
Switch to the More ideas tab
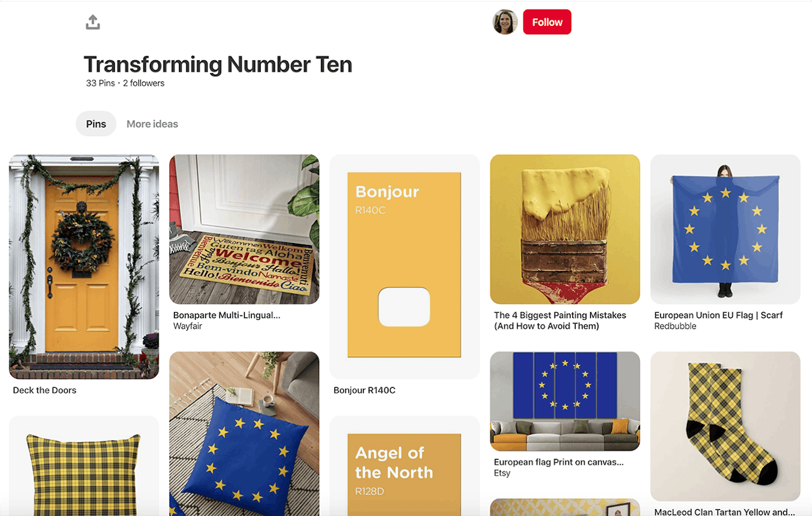(x=152, y=124)
